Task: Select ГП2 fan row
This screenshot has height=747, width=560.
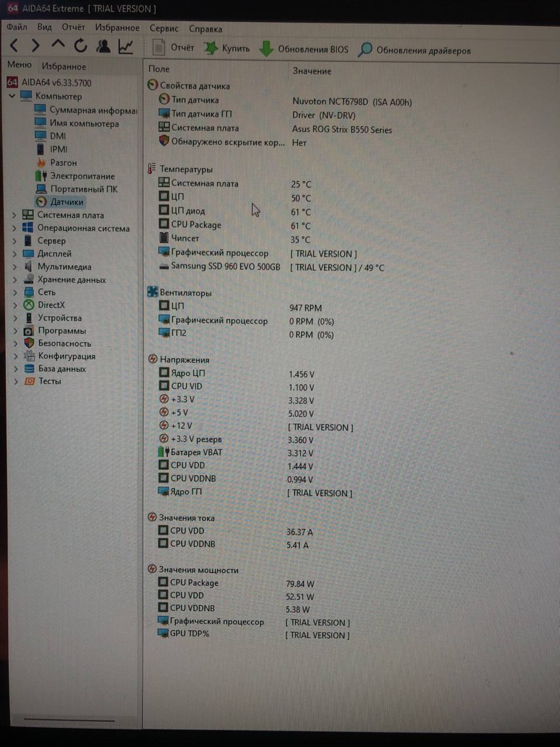Action: click(x=246, y=334)
